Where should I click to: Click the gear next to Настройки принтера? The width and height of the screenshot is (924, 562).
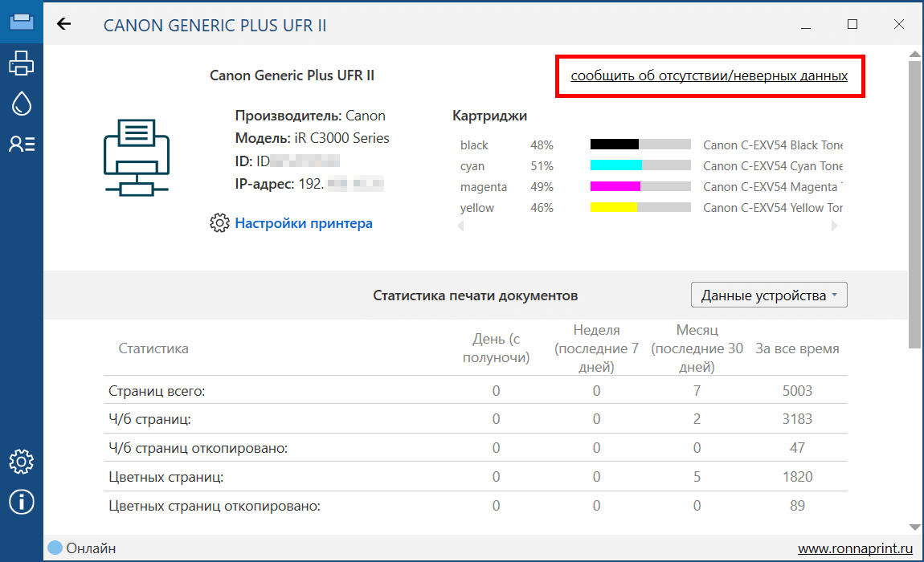pyautogui.click(x=220, y=223)
